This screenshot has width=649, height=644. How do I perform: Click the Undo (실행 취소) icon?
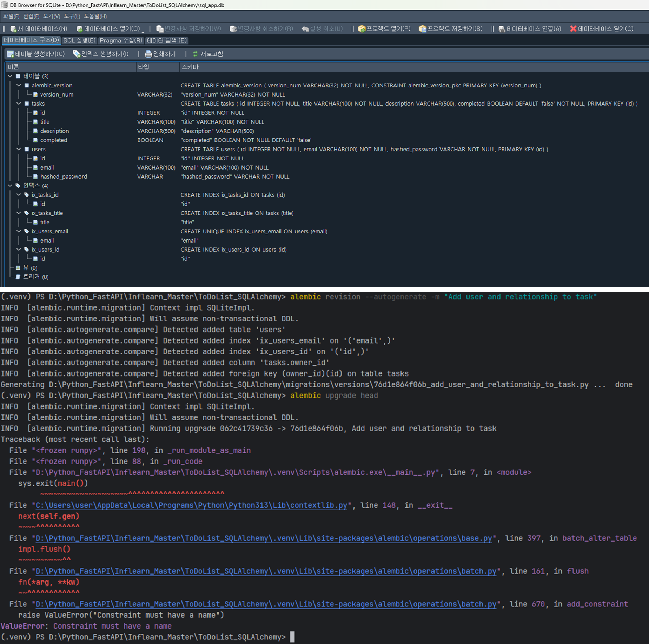click(305, 29)
